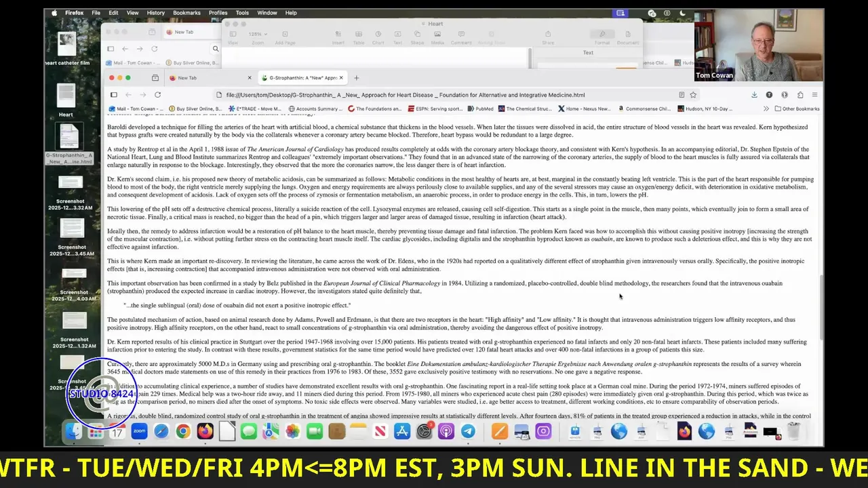Open PubMed bookmark

click(x=480, y=108)
